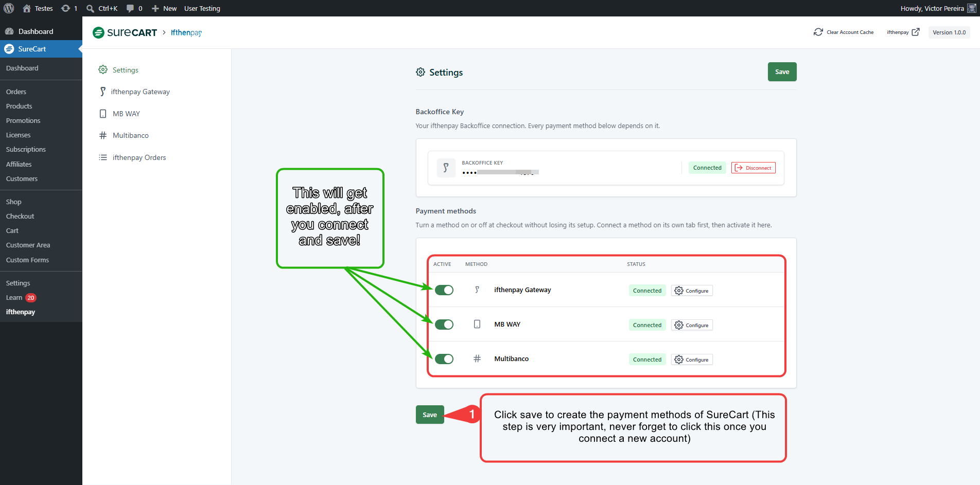Click Backoffice Key Connected status badge
The width and height of the screenshot is (980, 485).
click(707, 168)
